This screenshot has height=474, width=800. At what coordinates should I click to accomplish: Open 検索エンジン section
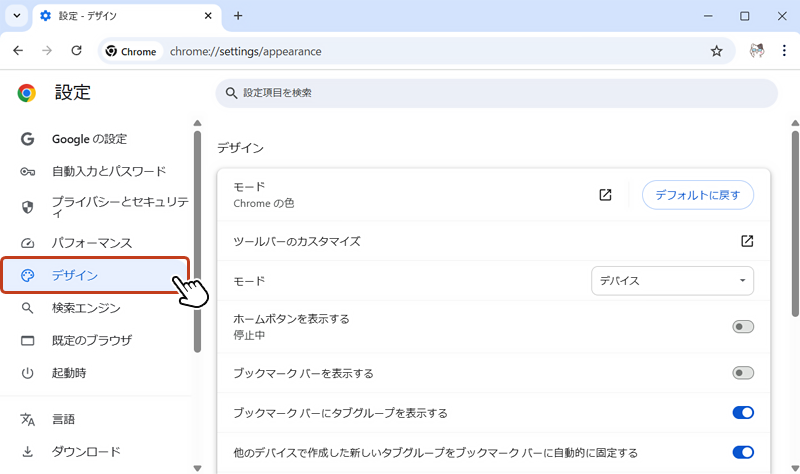(95, 308)
